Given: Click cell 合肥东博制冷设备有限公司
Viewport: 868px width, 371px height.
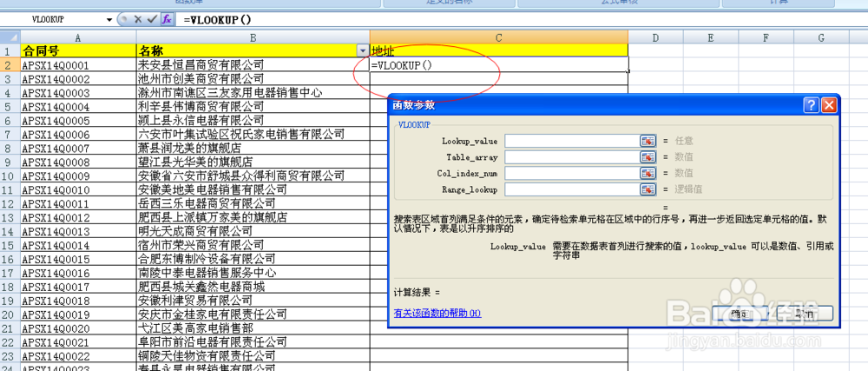Looking at the screenshot, I should 253,259.
